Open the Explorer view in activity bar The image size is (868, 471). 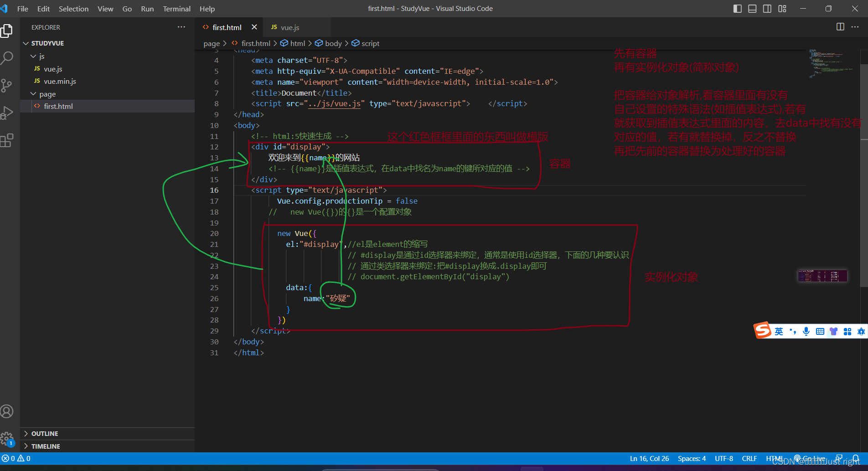pyautogui.click(x=7, y=31)
